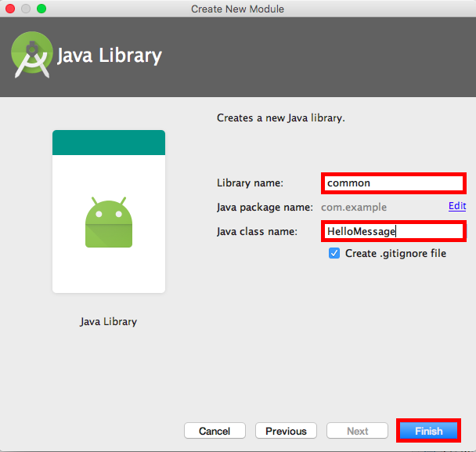Click the green Android robot icon
The width and height of the screenshot is (476, 452).
[108, 222]
